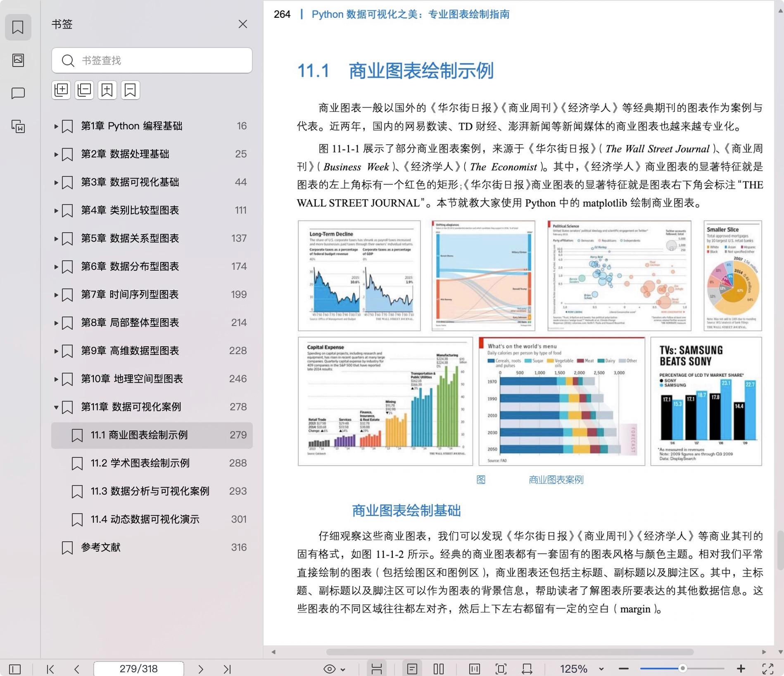The height and width of the screenshot is (676, 784).
Task: Click scroll-right arrow of horizontal scrollbar
Action: 764,652
